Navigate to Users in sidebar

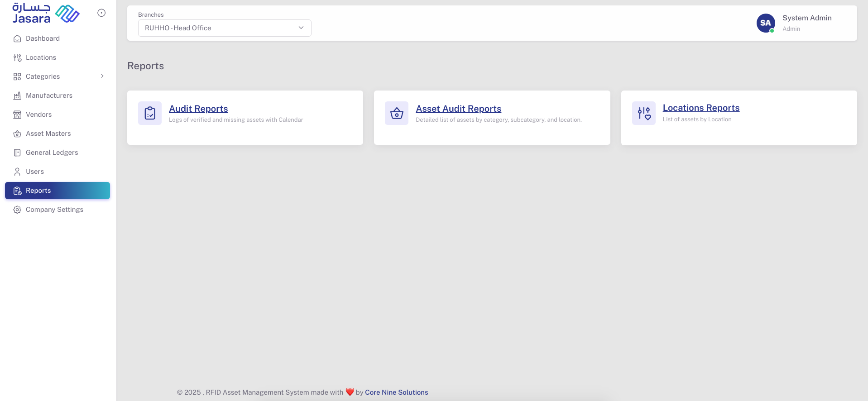(x=35, y=172)
